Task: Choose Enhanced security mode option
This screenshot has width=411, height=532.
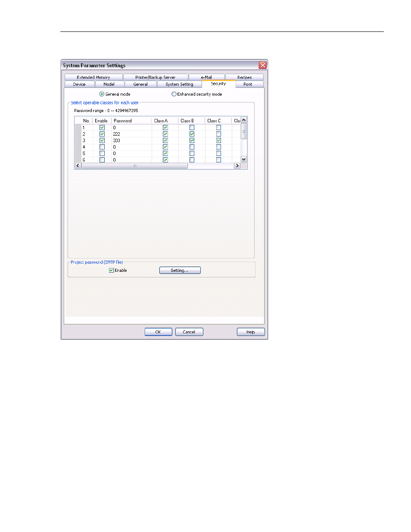Action: coord(174,94)
